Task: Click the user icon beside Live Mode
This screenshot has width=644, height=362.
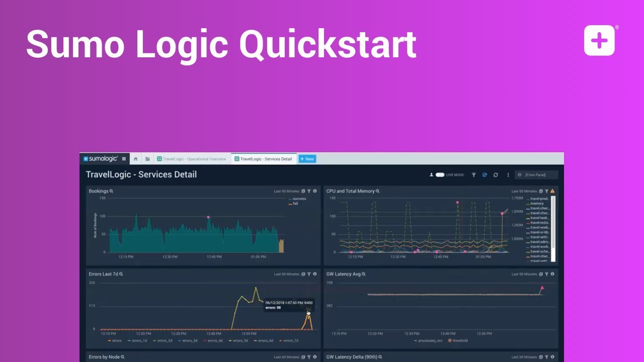Action: coord(431,175)
